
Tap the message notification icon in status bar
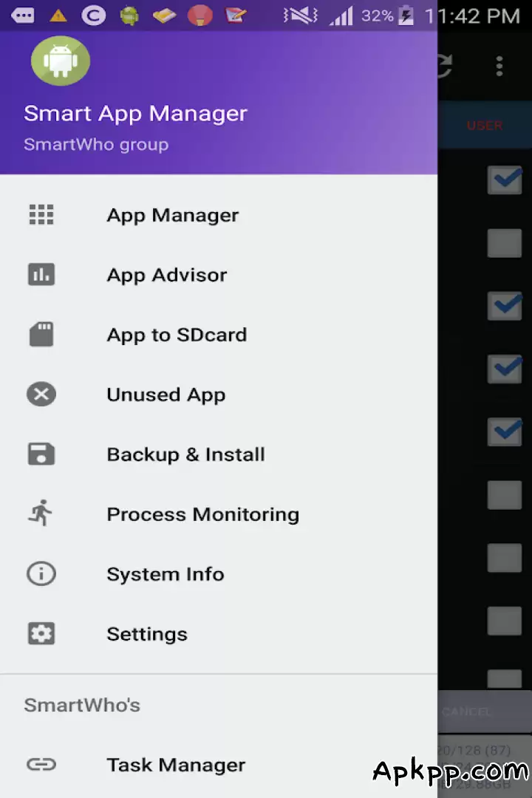(x=23, y=16)
